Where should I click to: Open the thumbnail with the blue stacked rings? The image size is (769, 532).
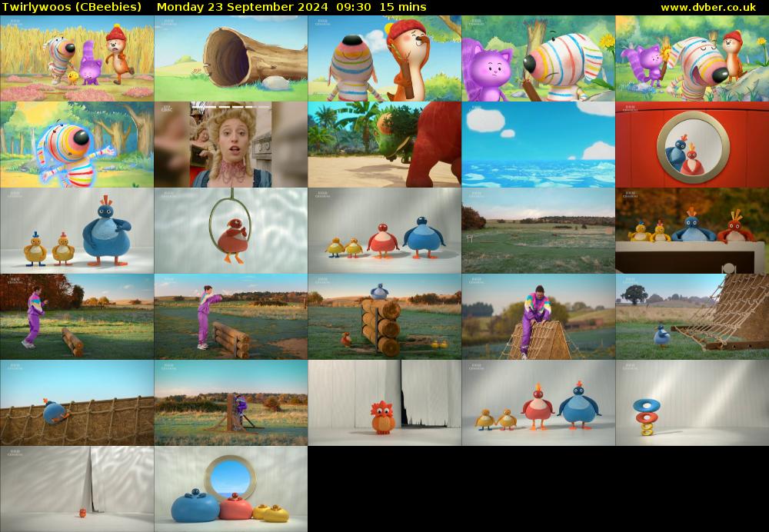coord(692,402)
